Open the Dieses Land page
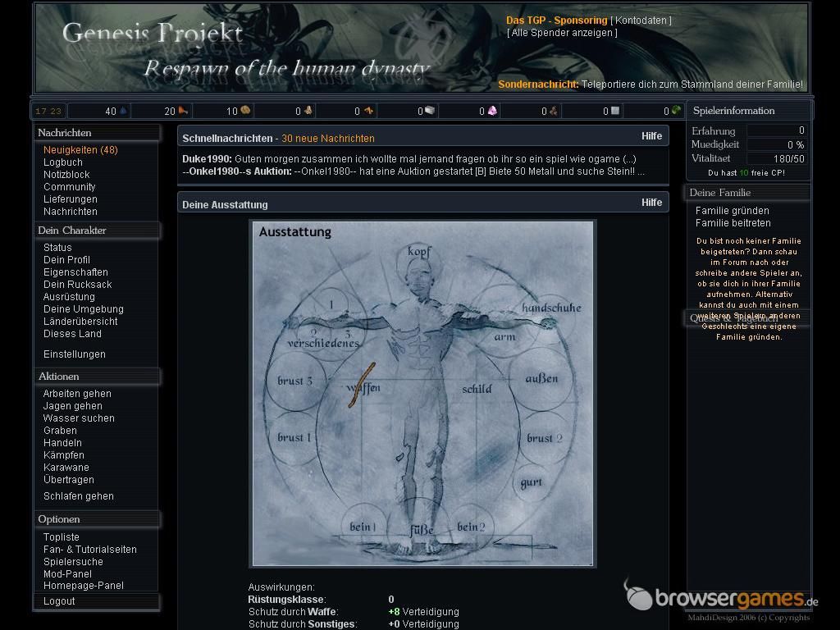840x630 pixels. (72, 334)
